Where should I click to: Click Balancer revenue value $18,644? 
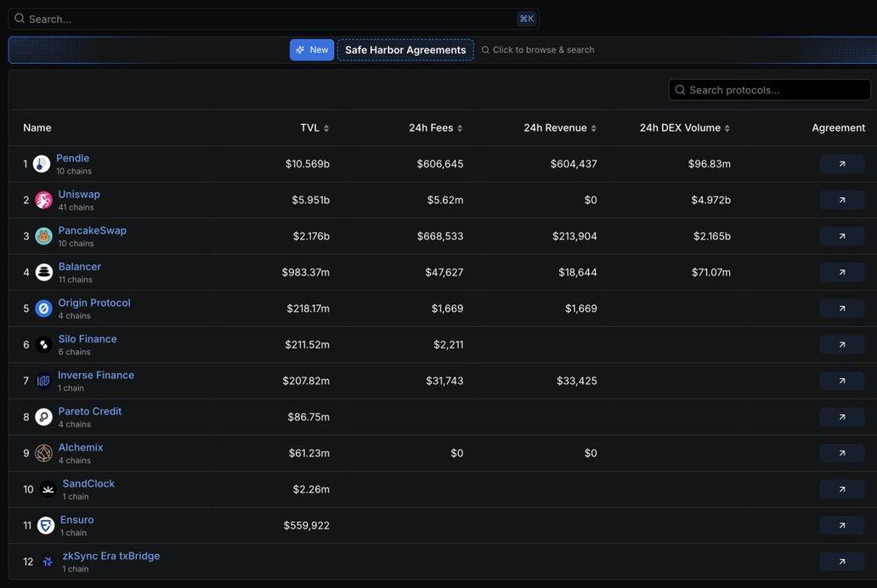577,273
